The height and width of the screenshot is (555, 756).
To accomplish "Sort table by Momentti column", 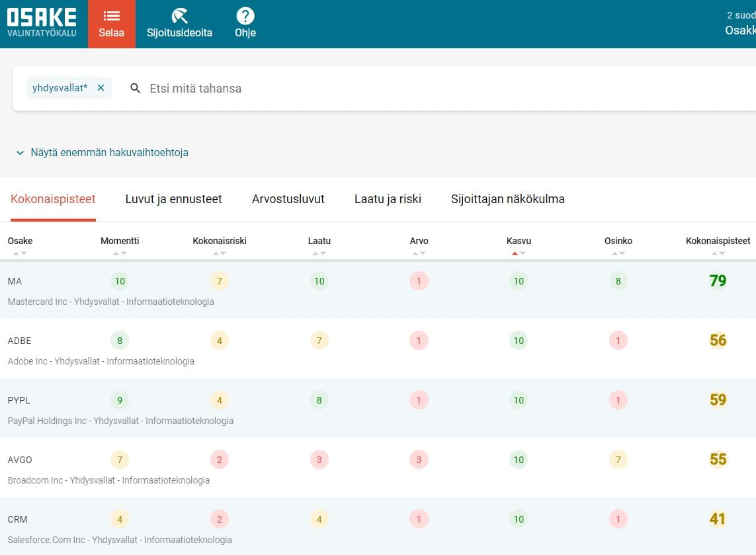I will click(120, 241).
